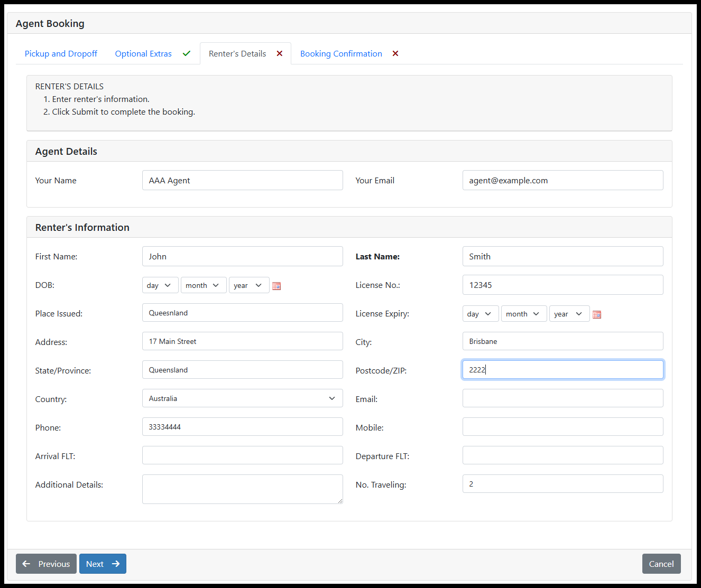Click the "RENTER'S DETAILS" instruction title
701x588 pixels.
[69, 87]
